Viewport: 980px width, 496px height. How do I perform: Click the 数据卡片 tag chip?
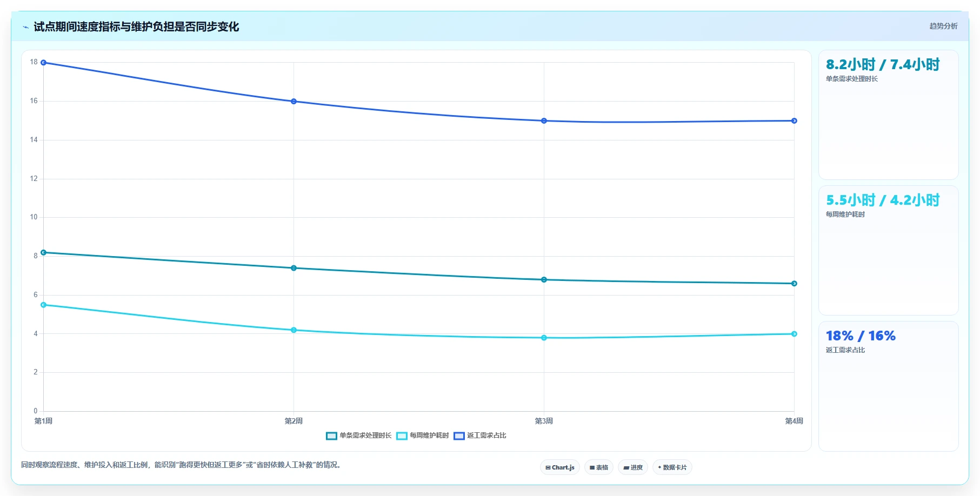672,467
